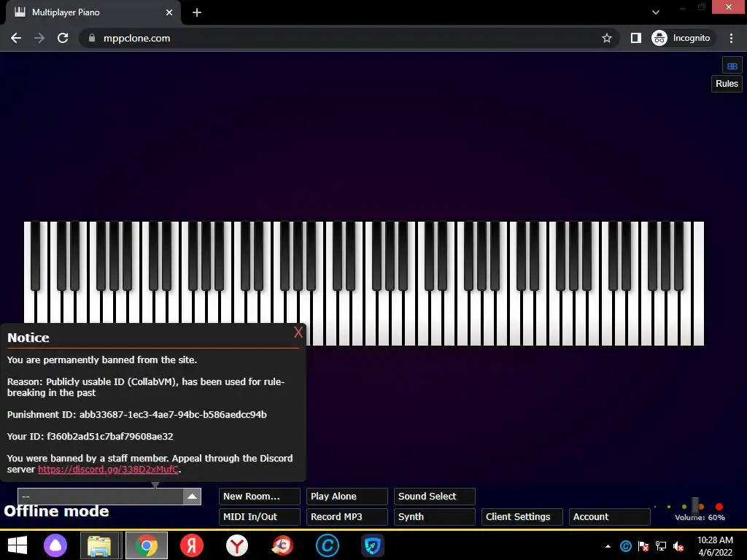
Task: Open MIDI In/Out settings
Action: [259, 517]
